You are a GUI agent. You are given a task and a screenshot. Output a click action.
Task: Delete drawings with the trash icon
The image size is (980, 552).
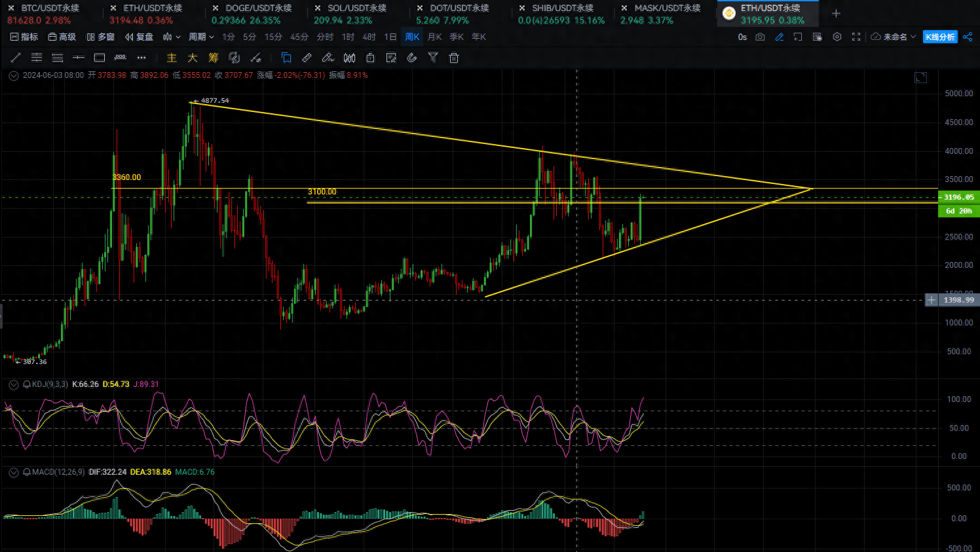(x=454, y=58)
